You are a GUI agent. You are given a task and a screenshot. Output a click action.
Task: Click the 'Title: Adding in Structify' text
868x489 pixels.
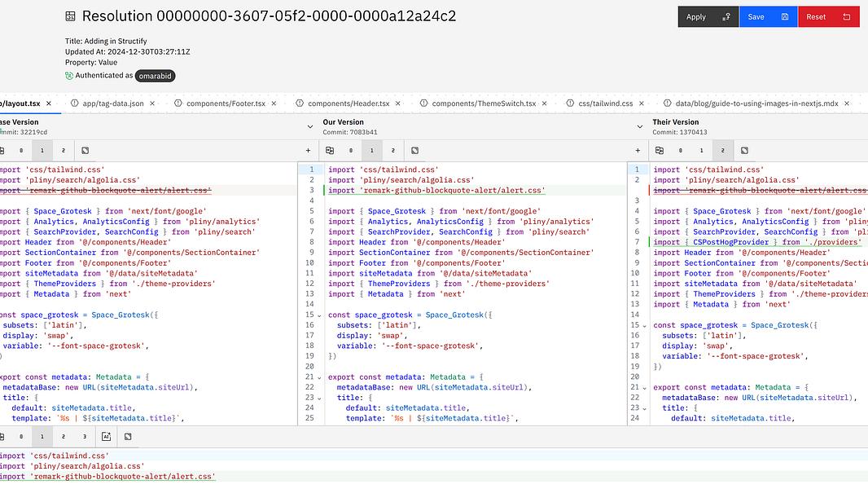(x=106, y=41)
